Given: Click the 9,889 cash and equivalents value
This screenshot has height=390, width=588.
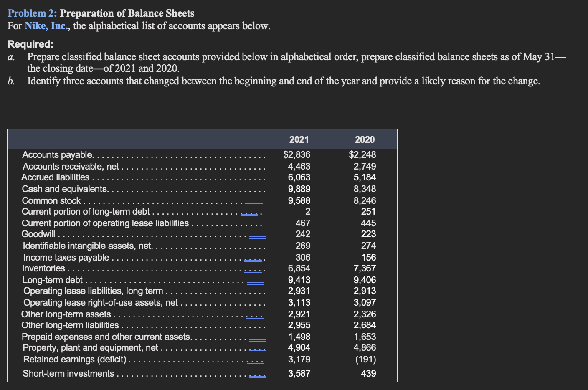Looking at the screenshot, I should (299, 189).
